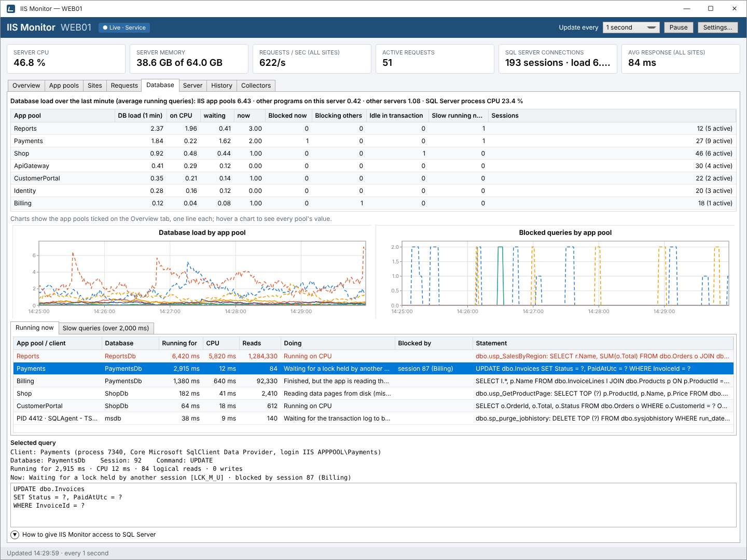Select the PID 4412 SQLAgent query row
Image resolution: width=747 pixels, height=560 pixels.
373,418
